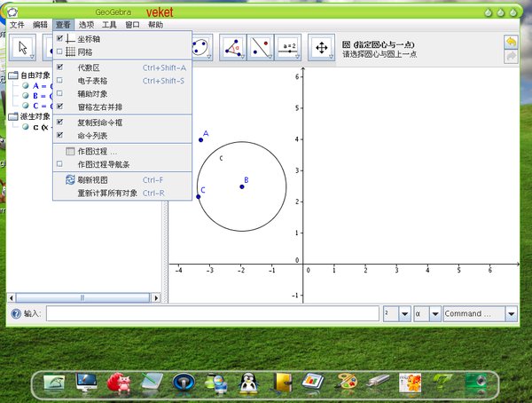Enable the 网格 (Grid) checkbox

[59, 51]
